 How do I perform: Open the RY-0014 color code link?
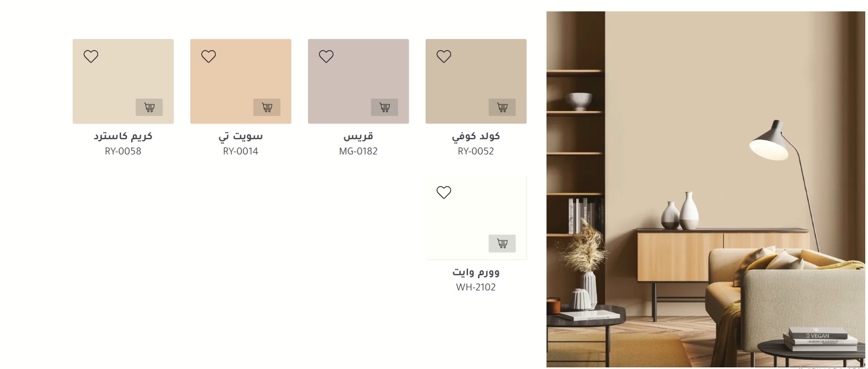[241, 151]
